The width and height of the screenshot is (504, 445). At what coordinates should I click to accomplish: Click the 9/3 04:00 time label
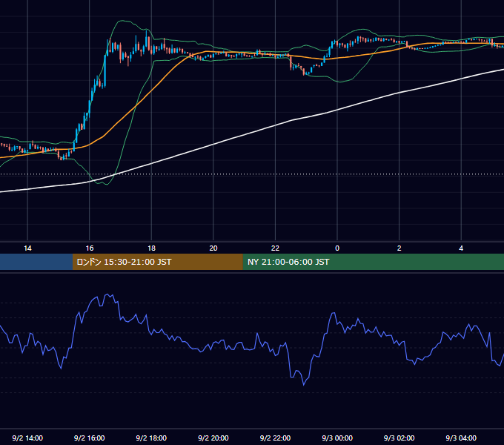pyautogui.click(x=461, y=438)
